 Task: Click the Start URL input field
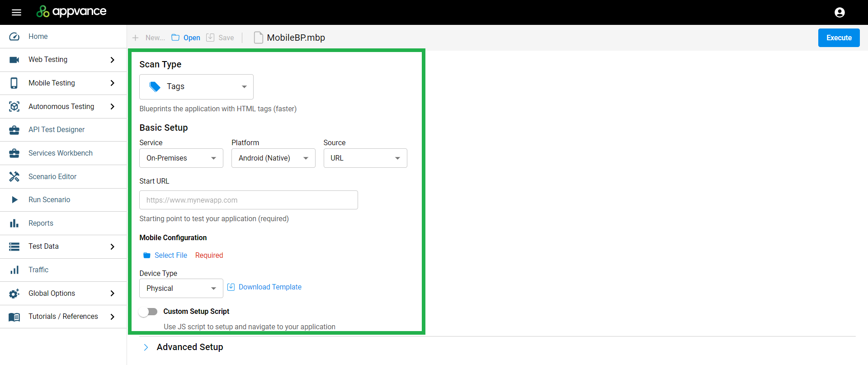pyautogui.click(x=249, y=200)
